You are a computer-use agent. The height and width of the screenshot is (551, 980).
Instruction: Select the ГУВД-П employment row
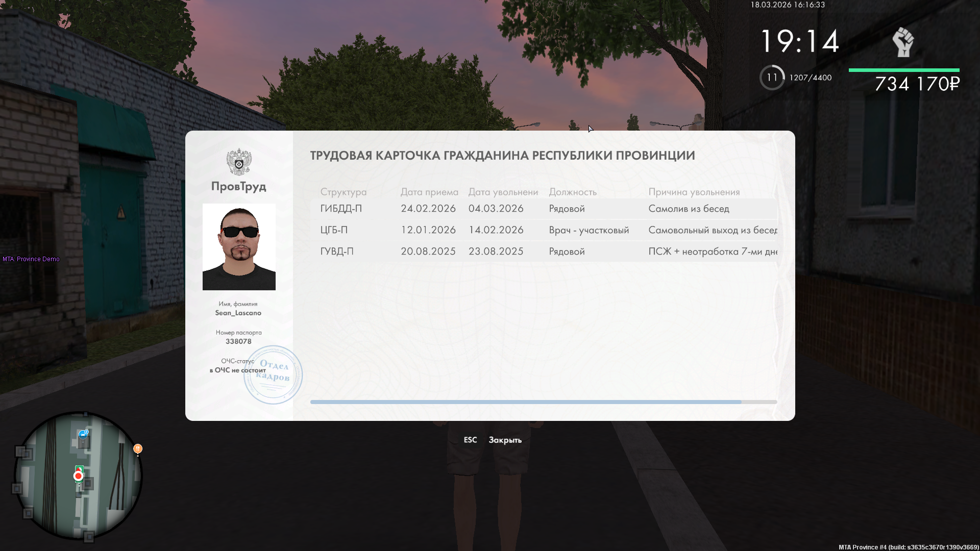tap(544, 252)
